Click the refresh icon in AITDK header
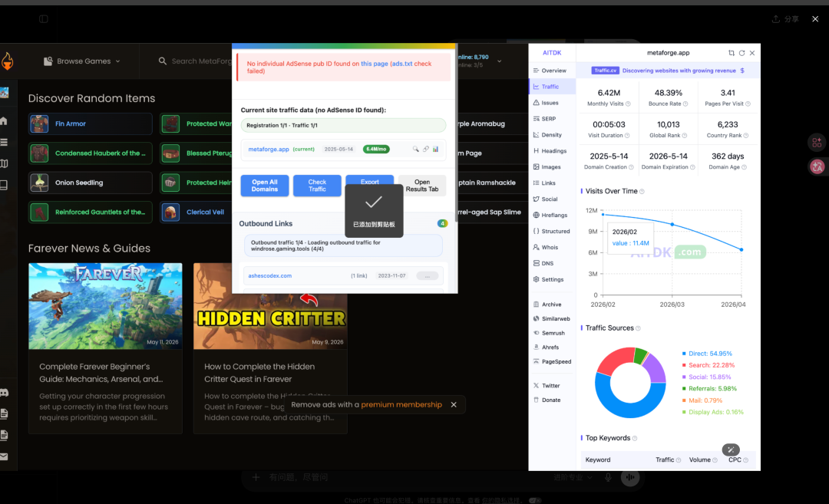Image resolution: width=829 pixels, height=504 pixels. tap(741, 53)
